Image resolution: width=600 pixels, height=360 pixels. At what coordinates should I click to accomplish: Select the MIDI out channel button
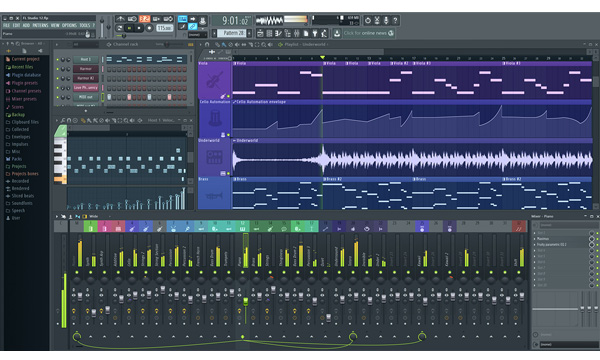(86, 97)
